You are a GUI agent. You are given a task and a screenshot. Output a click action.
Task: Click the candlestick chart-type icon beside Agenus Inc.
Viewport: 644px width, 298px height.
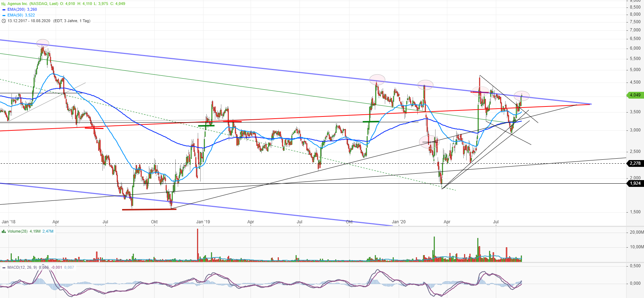(x=4, y=4)
